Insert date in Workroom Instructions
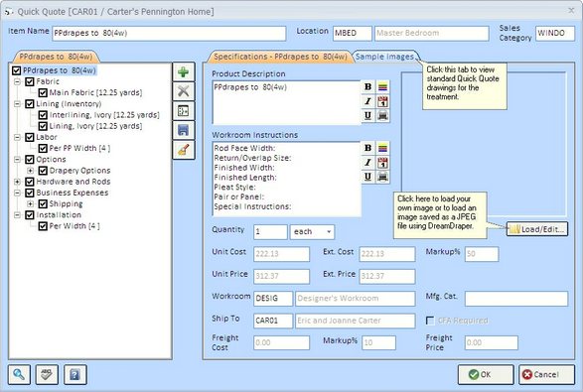Screen dimensions: 583x392 click(382, 163)
